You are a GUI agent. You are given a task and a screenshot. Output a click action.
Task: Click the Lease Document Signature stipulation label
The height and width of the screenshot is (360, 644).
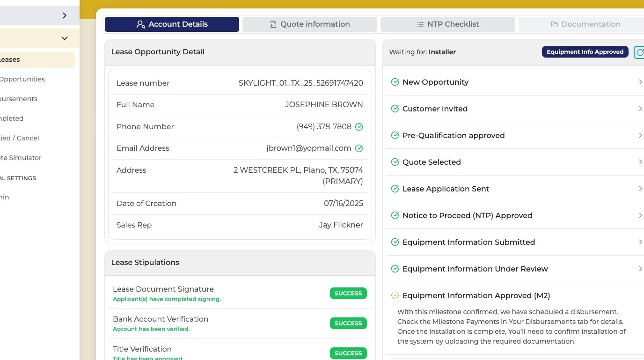163,289
